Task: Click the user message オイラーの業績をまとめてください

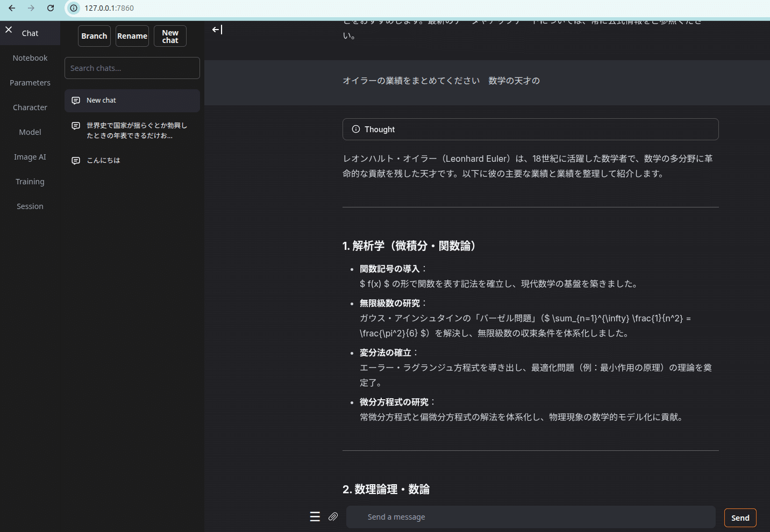Action: (441, 81)
